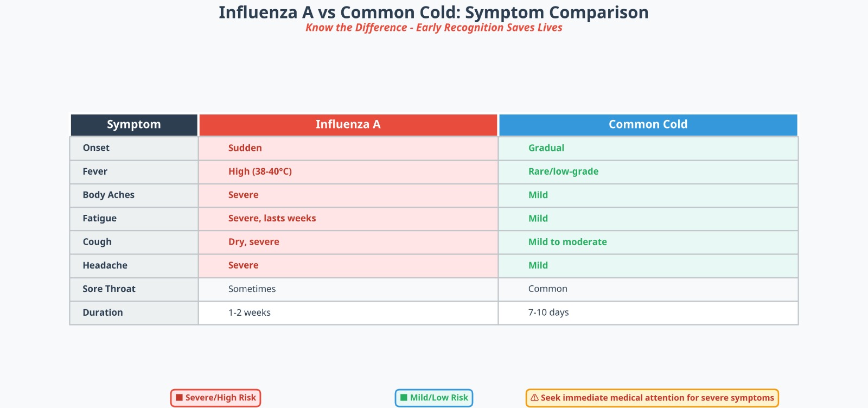Click the Onset row label
This screenshot has width=868, height=408.
pyautogui.click(x=96, y=148)
